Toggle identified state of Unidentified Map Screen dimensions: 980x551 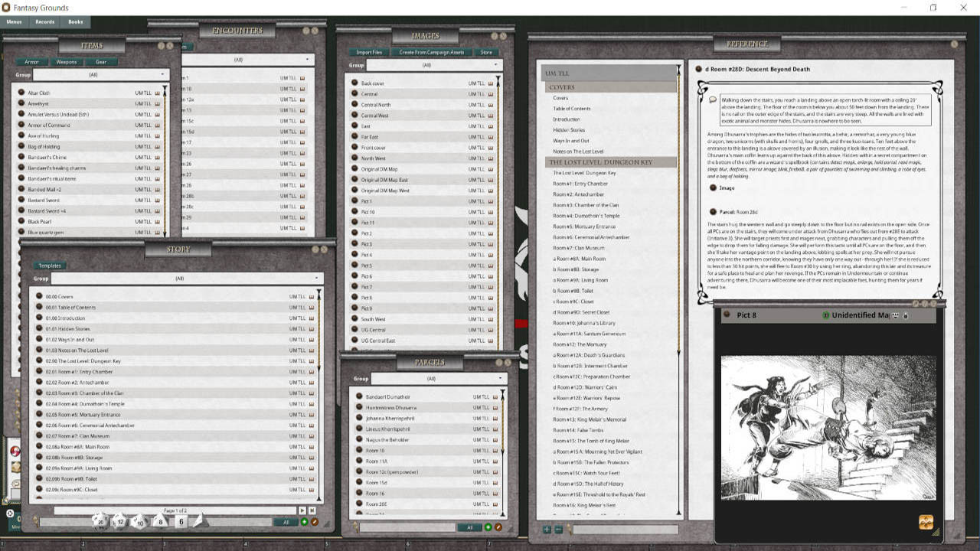pyautogui.click(x=826, y=314)
